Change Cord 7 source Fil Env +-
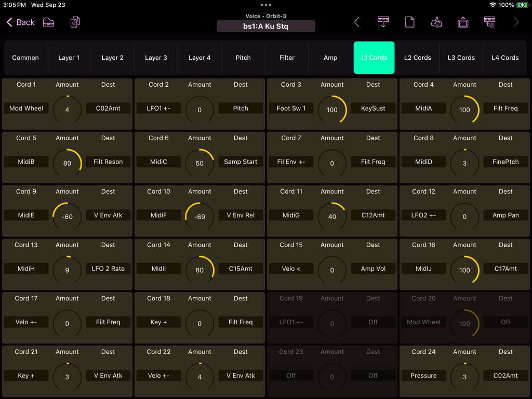Viewport: 532px width, 399px height. (291, 162)
